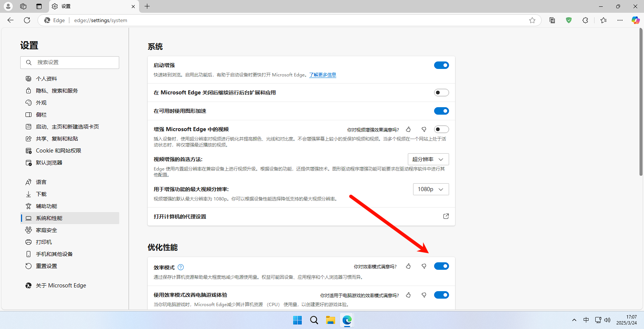Thumbs up the 效率模式 feedback
Viewport: 644px width, 329px height.
[408, 266]
